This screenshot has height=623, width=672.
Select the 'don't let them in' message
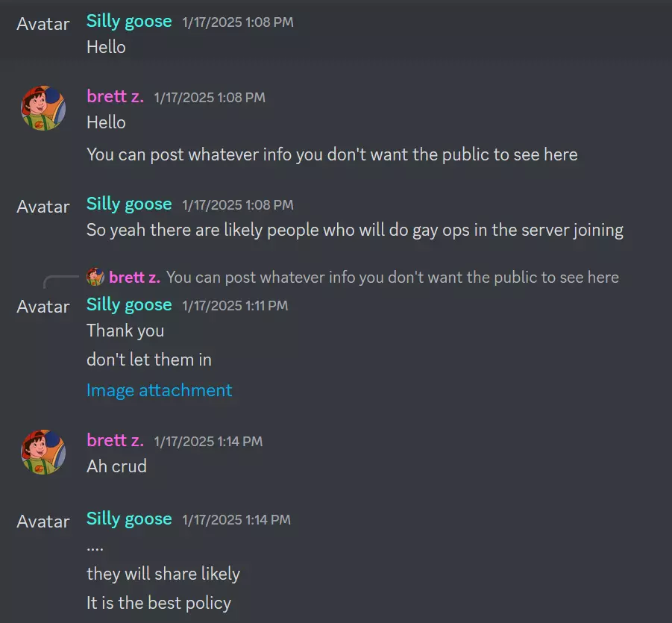click(x=149, y=360)
